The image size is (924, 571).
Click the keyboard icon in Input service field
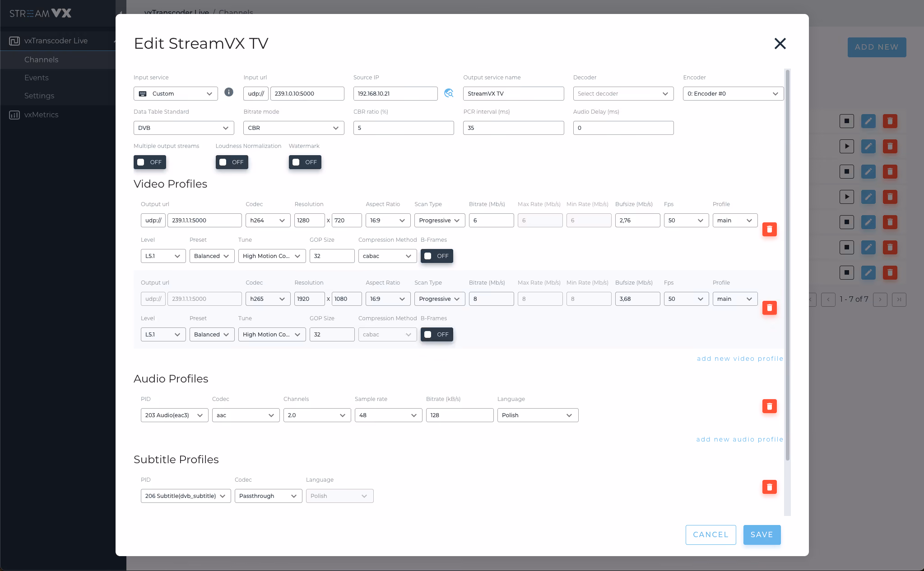click(143, 93)
